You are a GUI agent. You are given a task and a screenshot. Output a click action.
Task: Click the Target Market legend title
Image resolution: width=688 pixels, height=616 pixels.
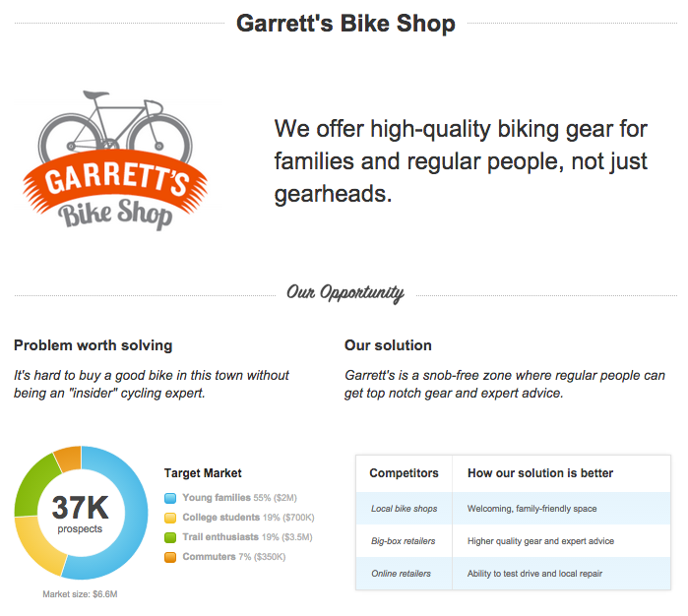click(203, 473)
